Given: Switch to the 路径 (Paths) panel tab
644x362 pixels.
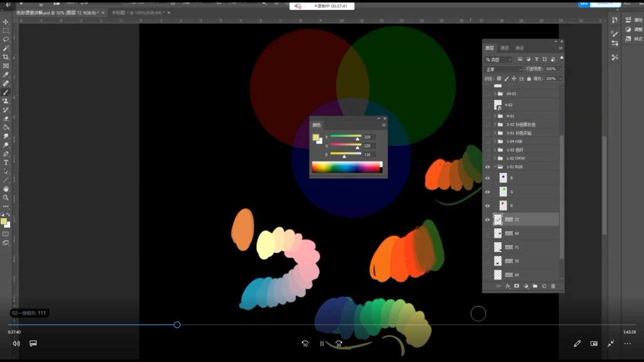Looking at the screenshot, I should pyautogui.click(x=519, y=48).
